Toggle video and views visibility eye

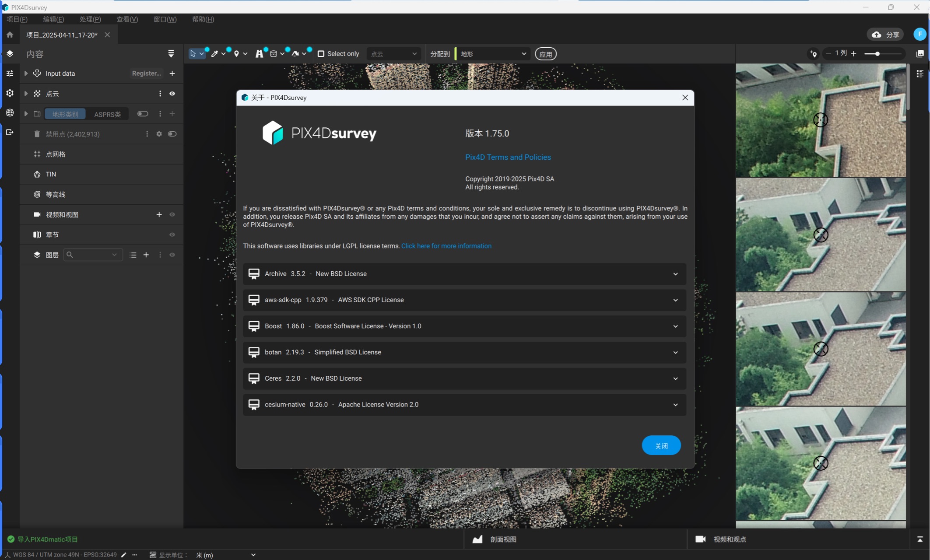[172, 214]
